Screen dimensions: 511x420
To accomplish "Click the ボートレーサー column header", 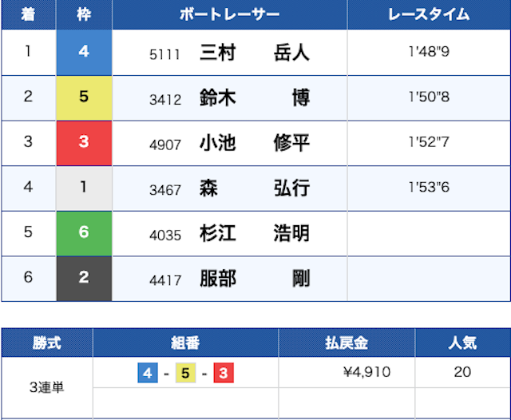I will click(x=229, y=15).
